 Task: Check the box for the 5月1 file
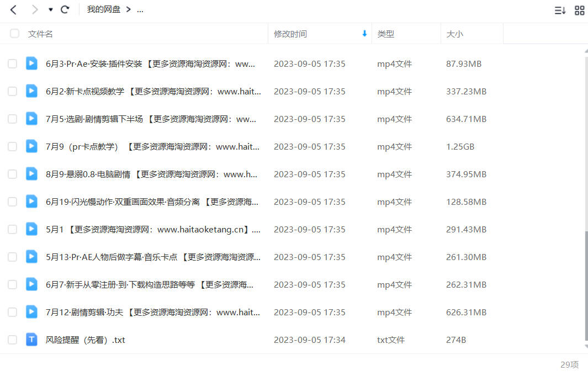(12, 230)
